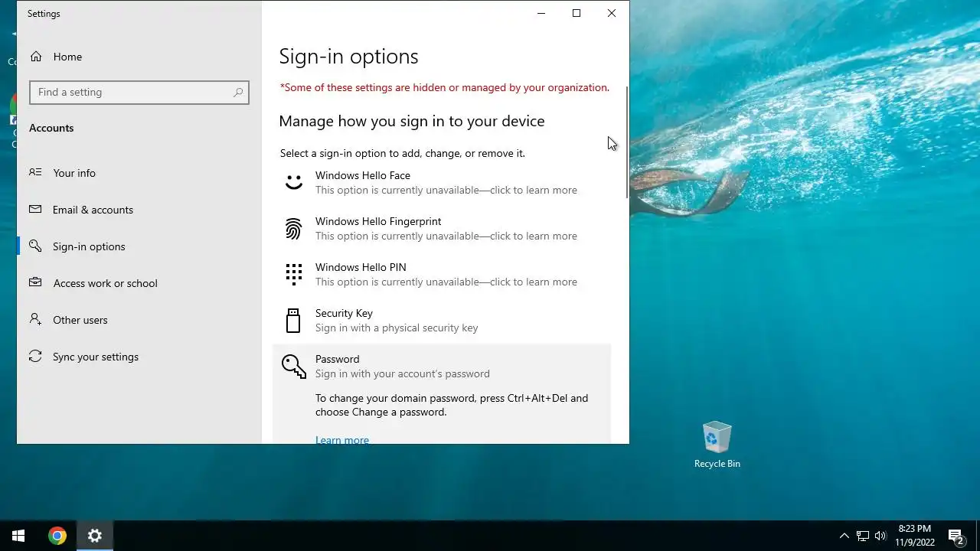980x551 pixels.
Task: Click 'Manage how you sign in to your device'
Action: [x=412, y=121]
